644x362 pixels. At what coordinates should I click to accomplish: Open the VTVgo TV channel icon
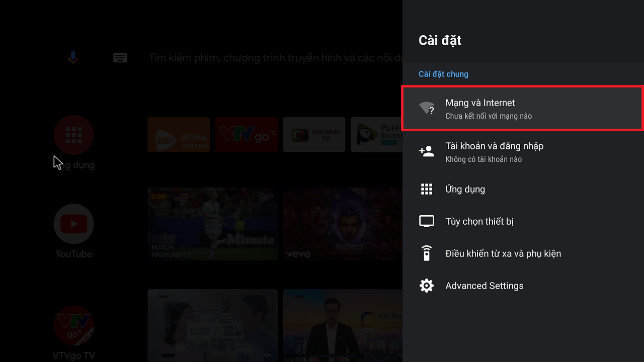pyautogui.click(x=73, y=325)
